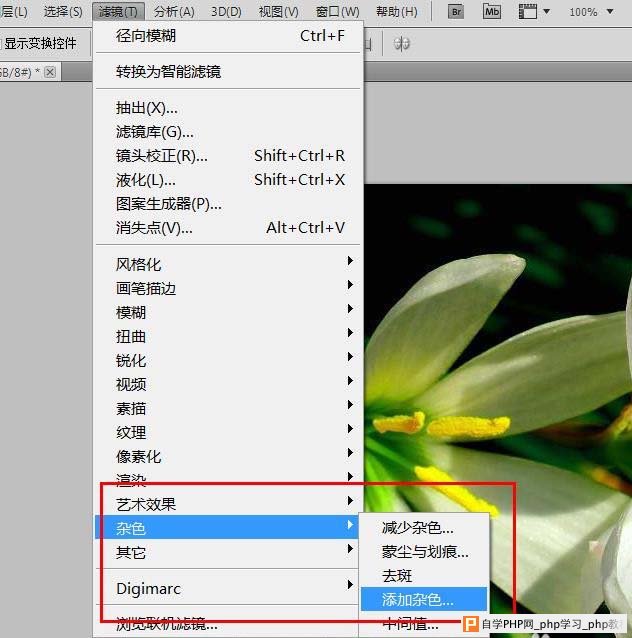
Task: Close the open document tab
Action: tap(50, 72)
